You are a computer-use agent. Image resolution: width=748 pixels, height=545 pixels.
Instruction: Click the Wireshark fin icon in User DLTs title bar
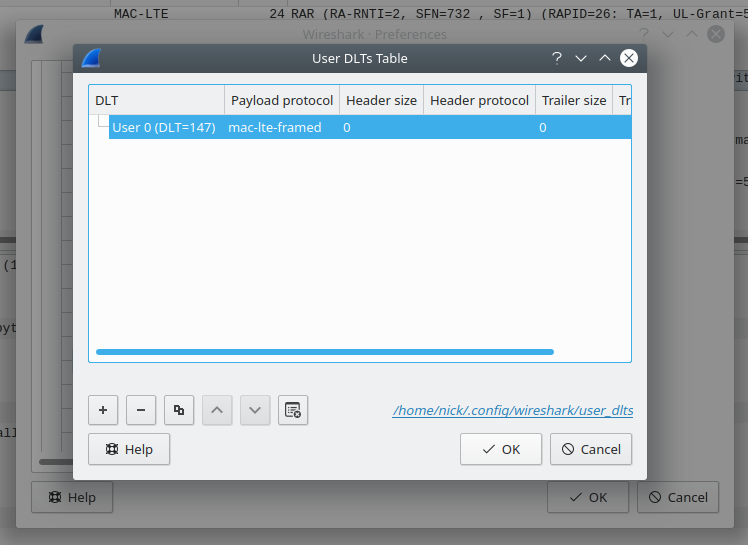point(91,58)
